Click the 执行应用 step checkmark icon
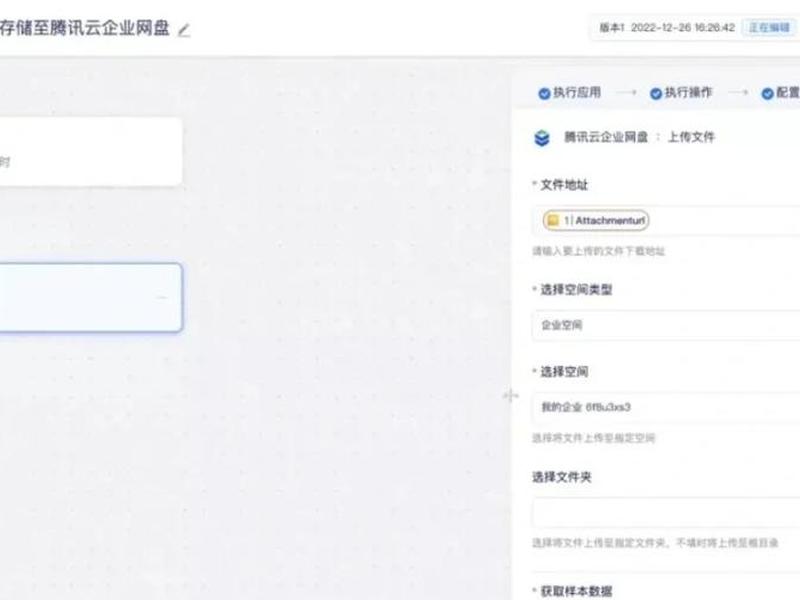The image size is (800, 600). point(544,93)
